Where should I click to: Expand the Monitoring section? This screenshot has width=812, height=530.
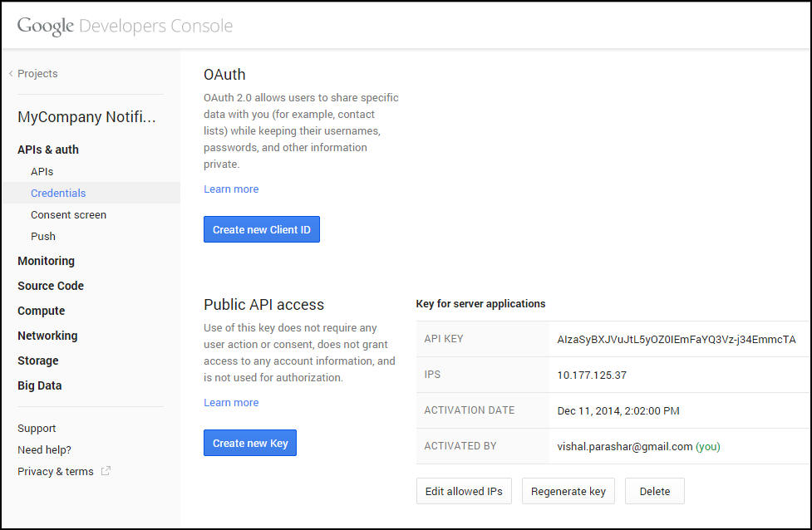pyautogui.click(x=46, y=261)
